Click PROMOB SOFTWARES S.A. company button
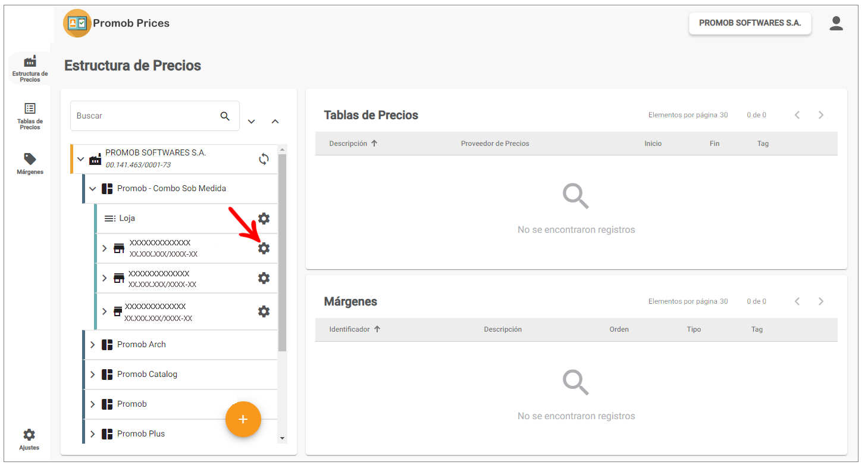 (x=750, y=23)
